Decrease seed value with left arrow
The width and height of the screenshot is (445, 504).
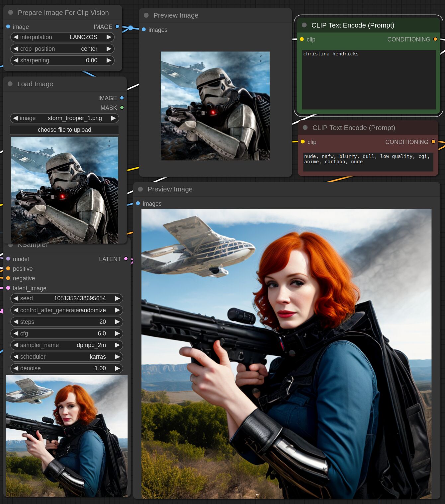click(x=16, y=298)
